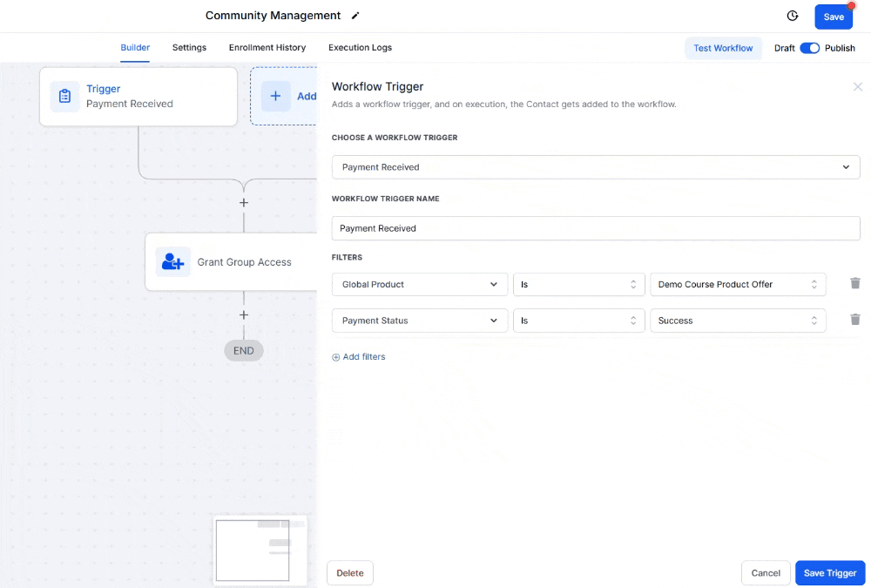Viewport: 871px width, 588px height.
Task: Switch to the Builder tab
Action: [x=135, y=48]
